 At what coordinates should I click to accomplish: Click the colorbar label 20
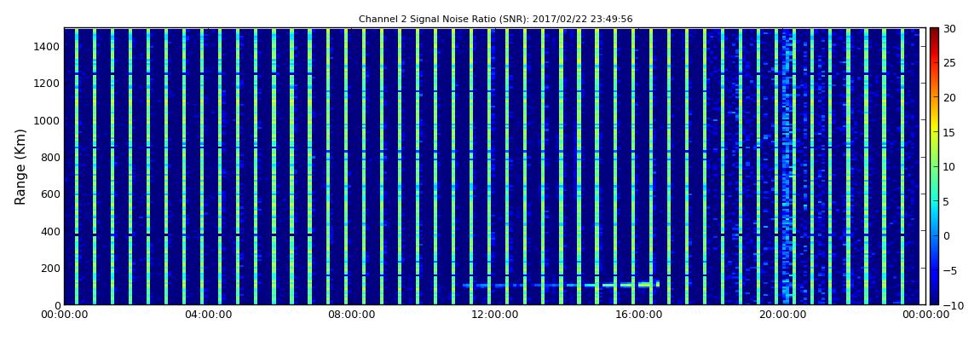click(x=950, y=97)
